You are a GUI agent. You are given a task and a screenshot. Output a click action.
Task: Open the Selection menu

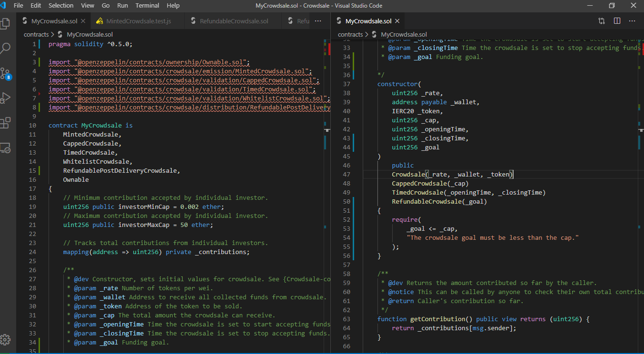(61, 6)
